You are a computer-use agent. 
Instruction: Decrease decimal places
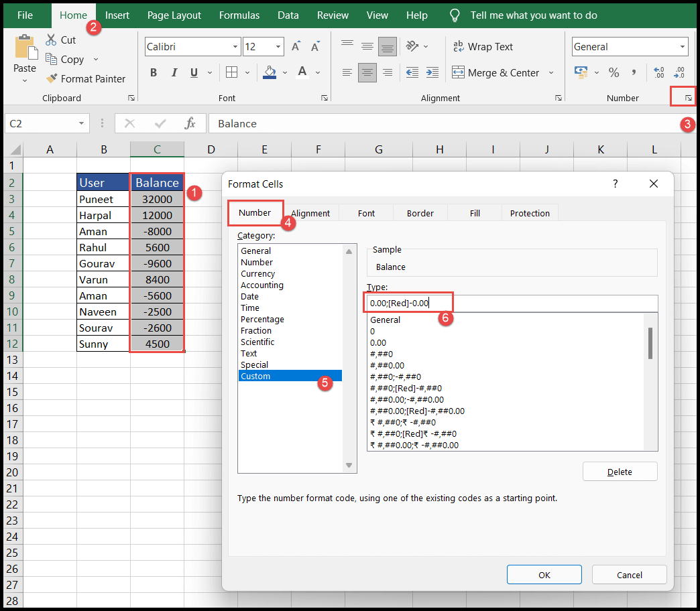(680, 72)
